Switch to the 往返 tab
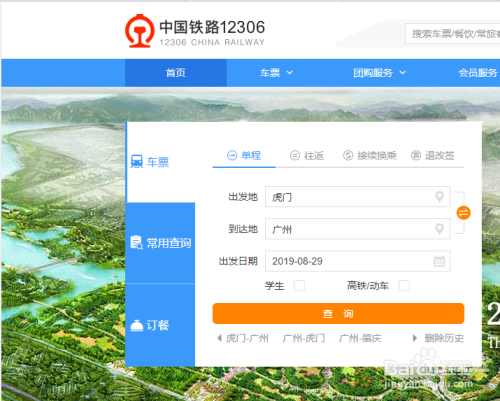This screenshot has height=401, width=500. 307,156
